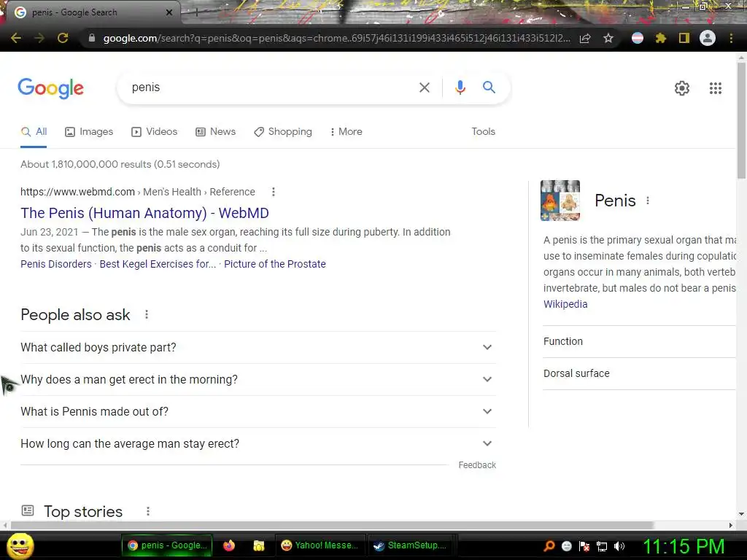
Task: Click the orange search tray icon
Action: [549, 546]
